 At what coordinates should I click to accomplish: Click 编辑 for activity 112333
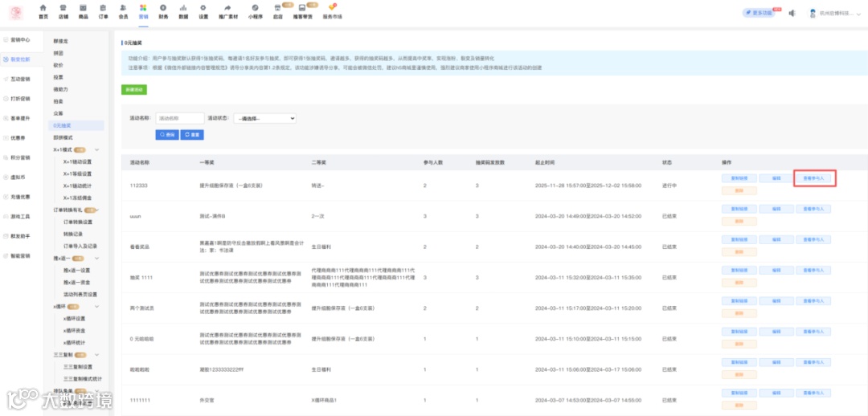[776, 178]
